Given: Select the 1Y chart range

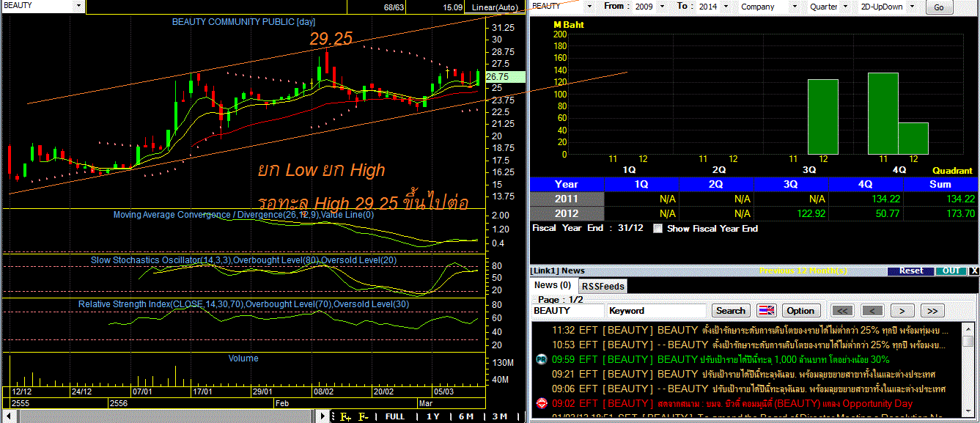Looking at the screenshot, I should point(432,416).
